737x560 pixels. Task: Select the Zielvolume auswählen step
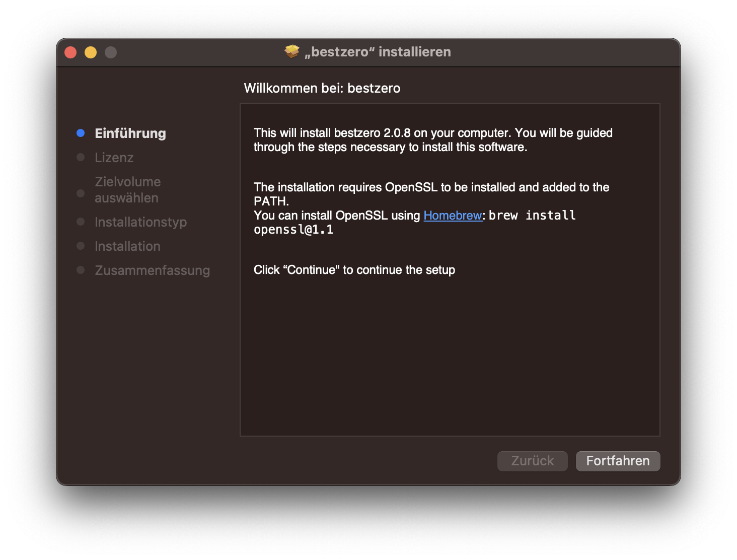pos(128,189)
